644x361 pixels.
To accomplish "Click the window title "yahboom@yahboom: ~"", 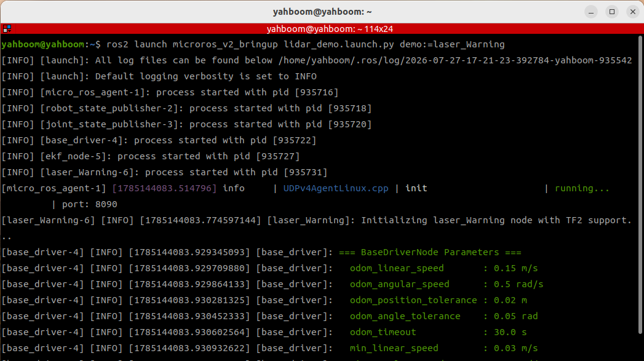I will tap(322, 12).
